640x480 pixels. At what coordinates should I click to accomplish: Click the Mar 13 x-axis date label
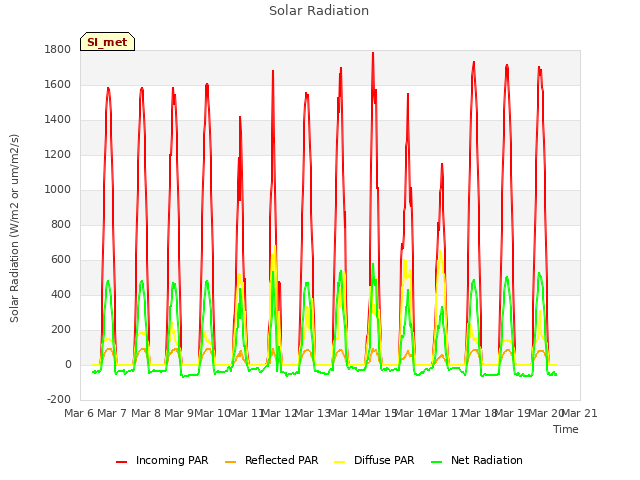312,413
